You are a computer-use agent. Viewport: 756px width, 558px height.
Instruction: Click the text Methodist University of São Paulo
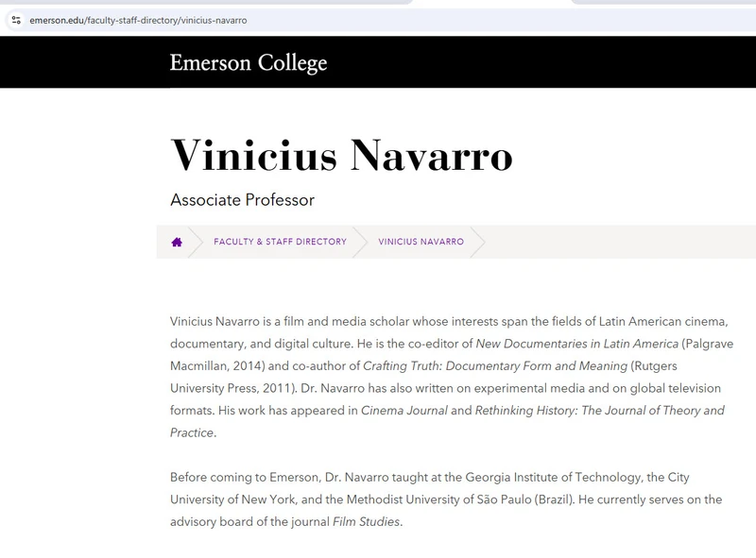pyautogui.click(x=438, y=499)
